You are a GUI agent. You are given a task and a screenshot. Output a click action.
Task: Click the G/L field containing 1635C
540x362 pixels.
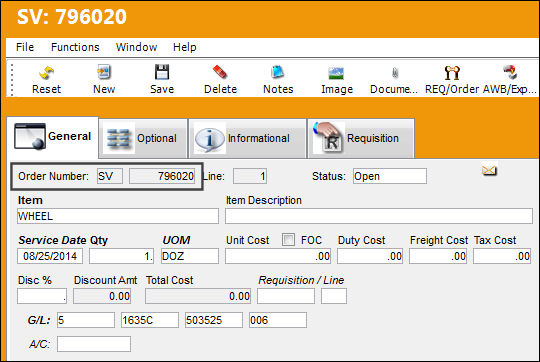[150, 320]
